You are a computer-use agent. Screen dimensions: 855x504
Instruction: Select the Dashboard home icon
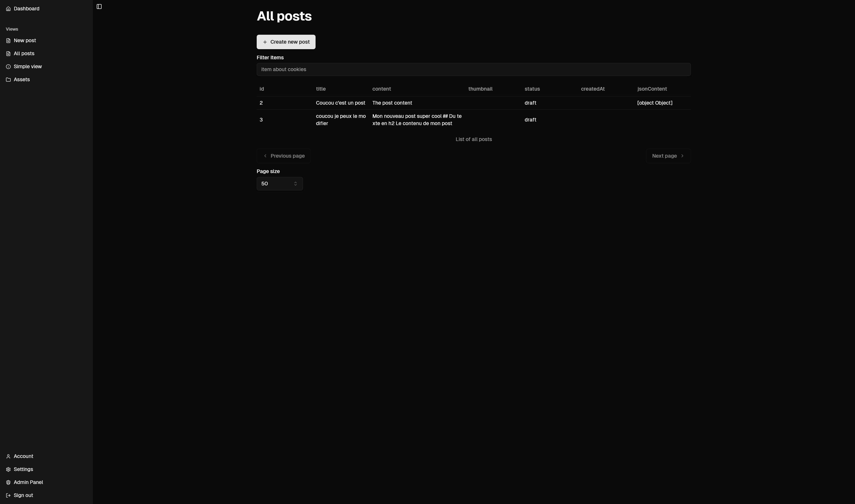[x=8, y=8]
